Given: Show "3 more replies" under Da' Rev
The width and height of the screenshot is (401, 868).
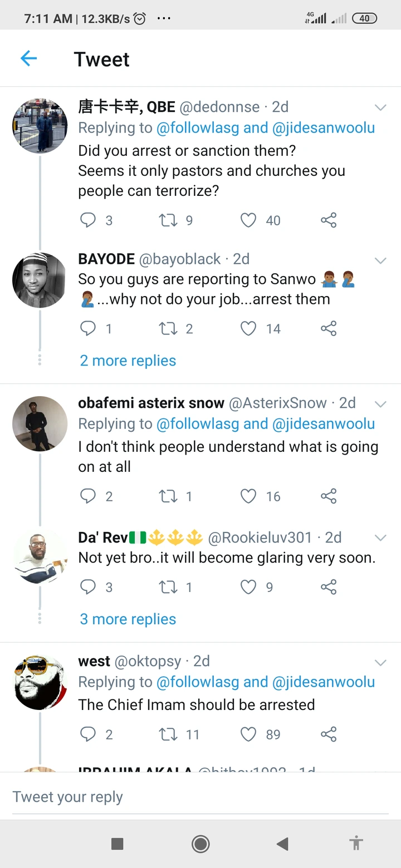Looking at the screenshot, I should [x=128, y=619].
